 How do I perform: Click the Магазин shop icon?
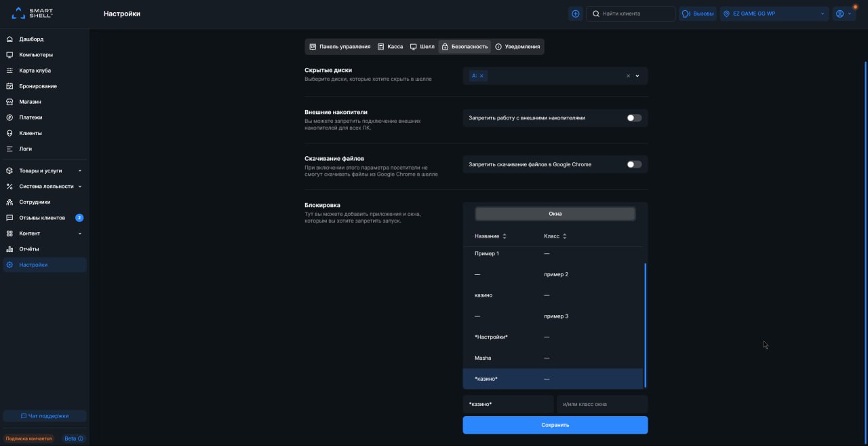pyautogui.click(x=9, y=102)
